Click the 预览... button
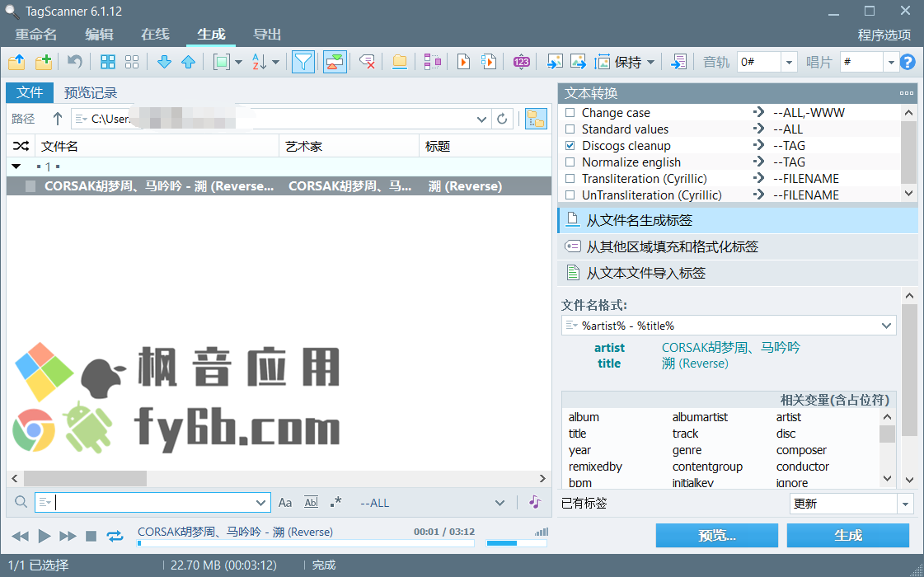 [716, 535]
